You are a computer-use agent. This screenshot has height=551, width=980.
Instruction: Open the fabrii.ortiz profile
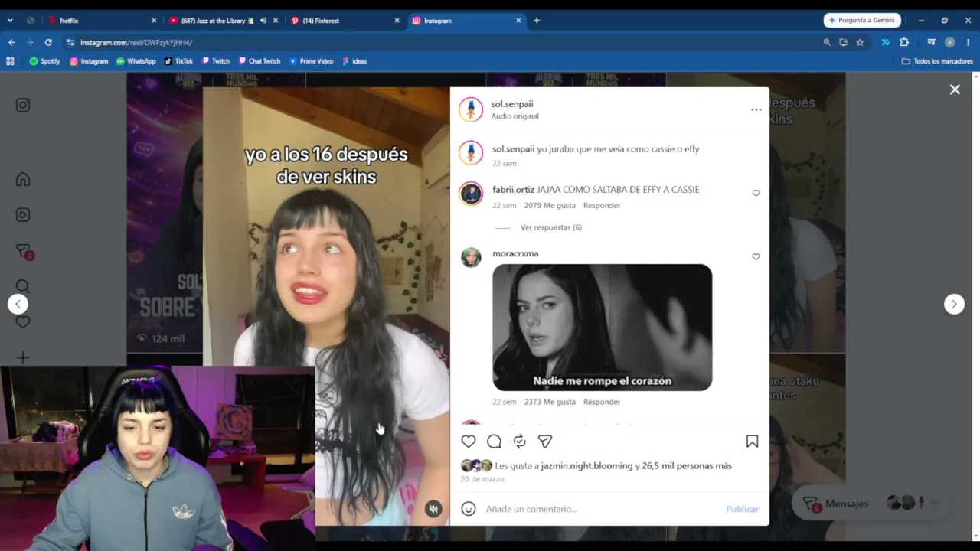coord(513,190)
